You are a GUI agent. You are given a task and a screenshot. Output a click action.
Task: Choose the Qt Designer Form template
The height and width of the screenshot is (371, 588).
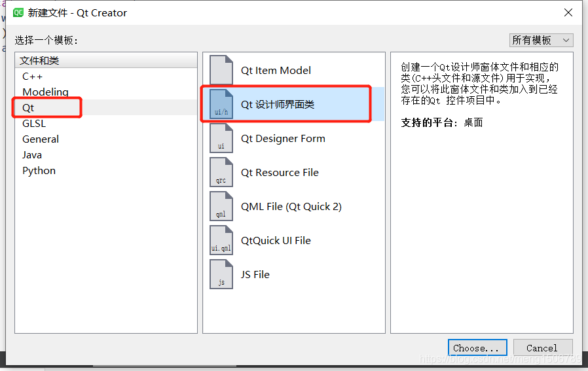tap(293, 138)
